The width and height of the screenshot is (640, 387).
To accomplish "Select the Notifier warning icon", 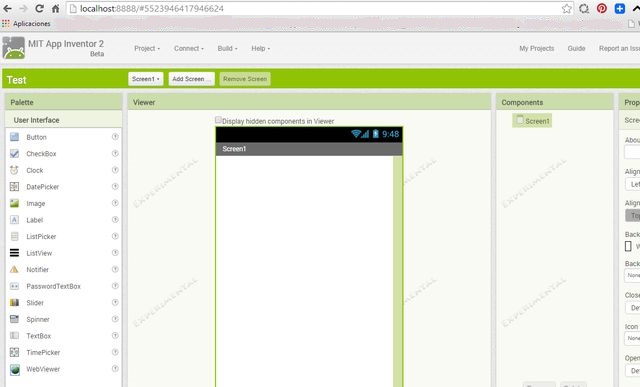I will [x=14, y=269].
